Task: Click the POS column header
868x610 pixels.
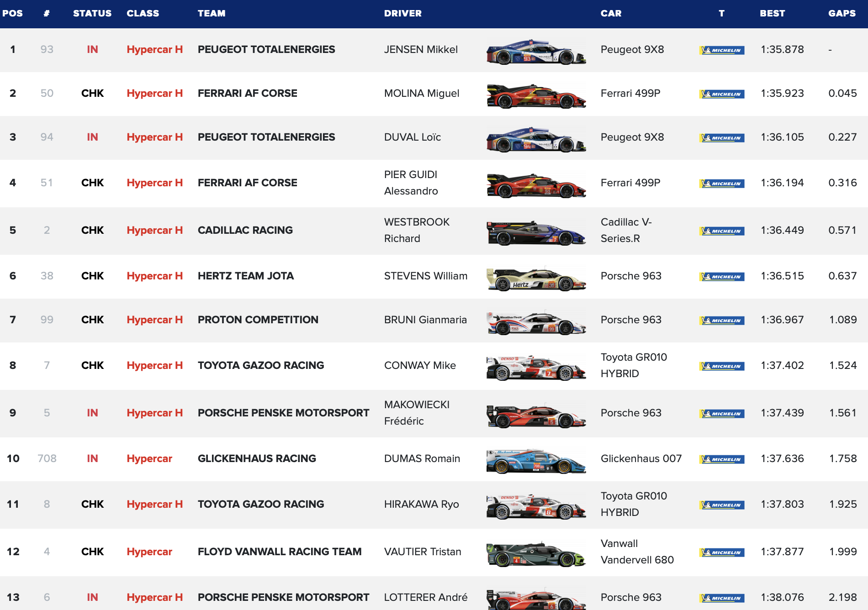Action: pos(12,13)
